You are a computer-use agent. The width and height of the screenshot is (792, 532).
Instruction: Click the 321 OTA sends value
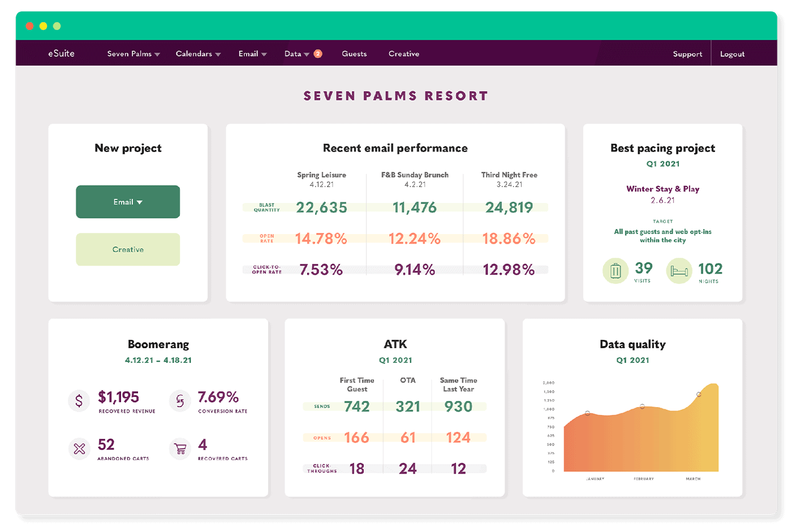[x=408, y=406]
